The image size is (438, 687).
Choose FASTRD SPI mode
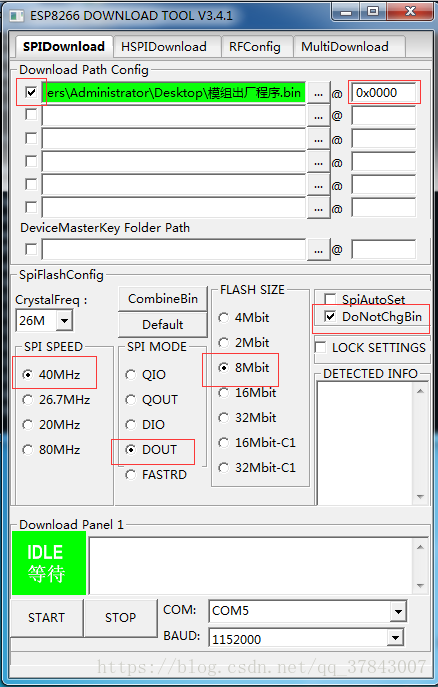point(156,475)
